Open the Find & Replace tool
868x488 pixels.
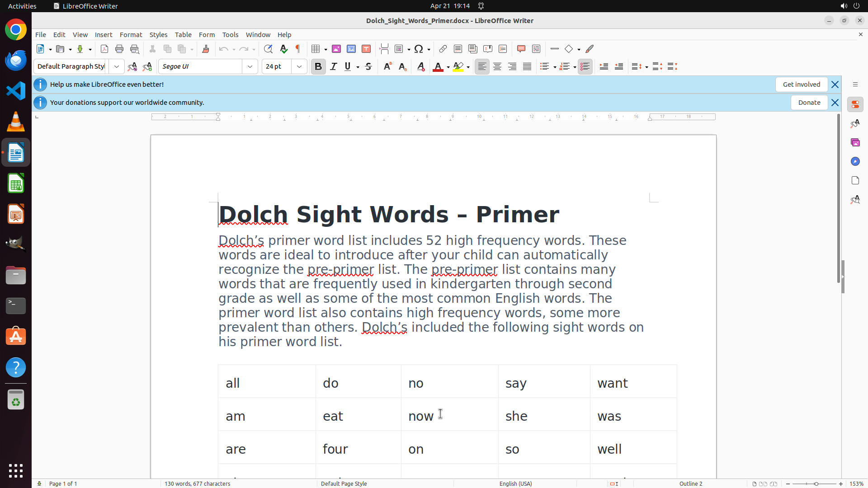[268, 49]
